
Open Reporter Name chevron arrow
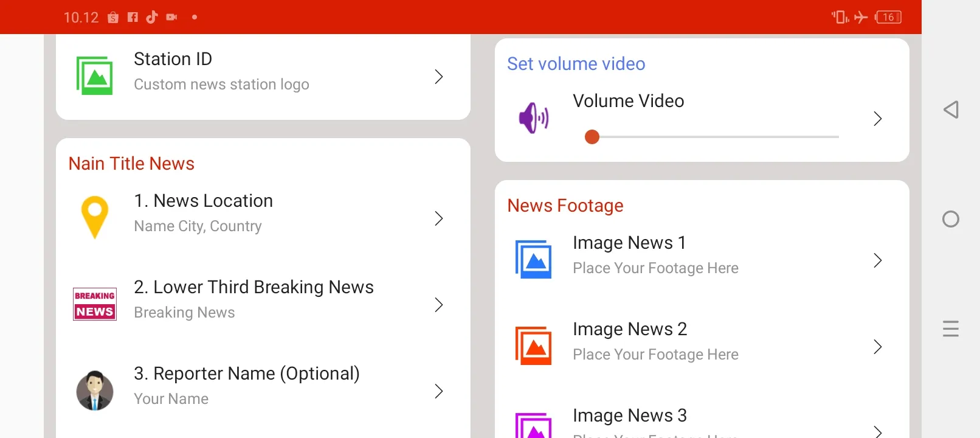(x=439, y=391)
